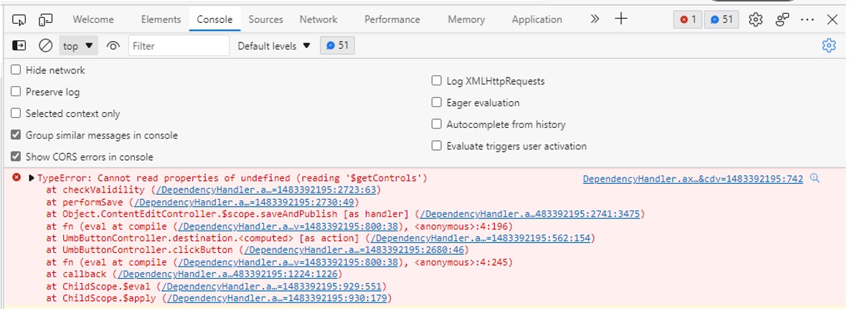The width and height of the screenshot is (868, 316).
Task: Create a live expression with eye icon
Action: coord(113,46)
